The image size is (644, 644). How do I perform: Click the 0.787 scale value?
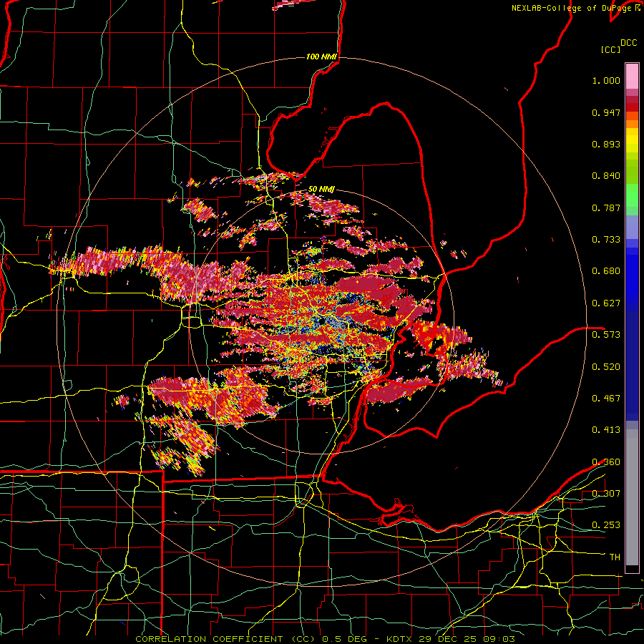[606, 208]
